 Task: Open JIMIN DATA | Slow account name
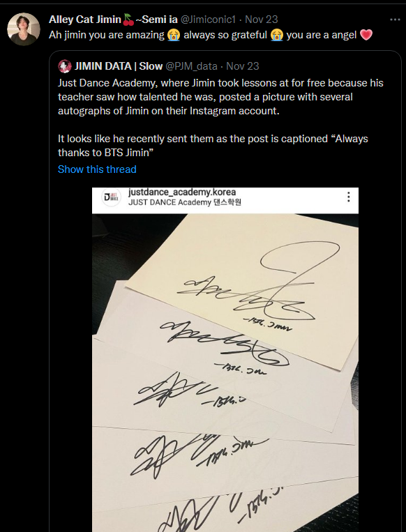(119, 66)
